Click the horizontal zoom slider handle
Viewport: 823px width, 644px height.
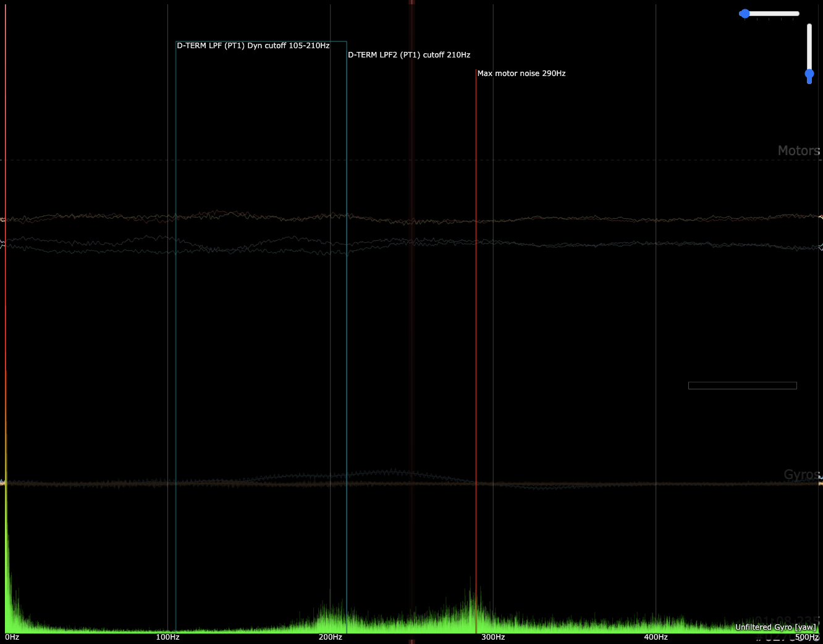(x=745, y=14)
